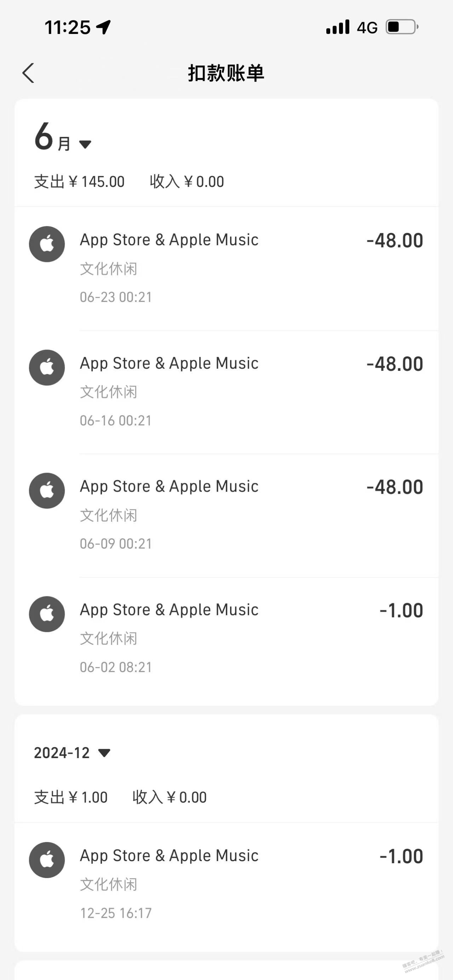
Task: Open the large 6月 month selector label
Action: pos(52,137)
